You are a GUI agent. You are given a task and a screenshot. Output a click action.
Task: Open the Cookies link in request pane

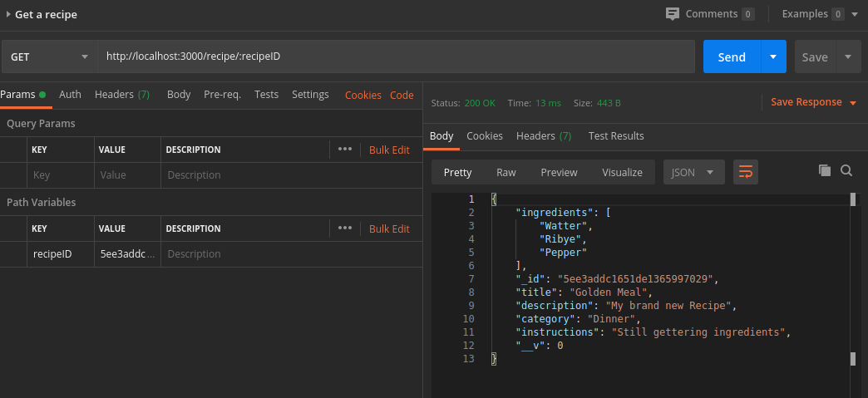[363, 96]
